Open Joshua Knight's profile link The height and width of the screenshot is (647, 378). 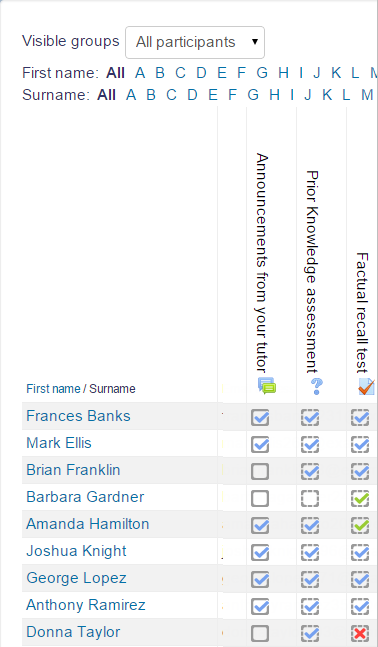(x=76, y=551)
